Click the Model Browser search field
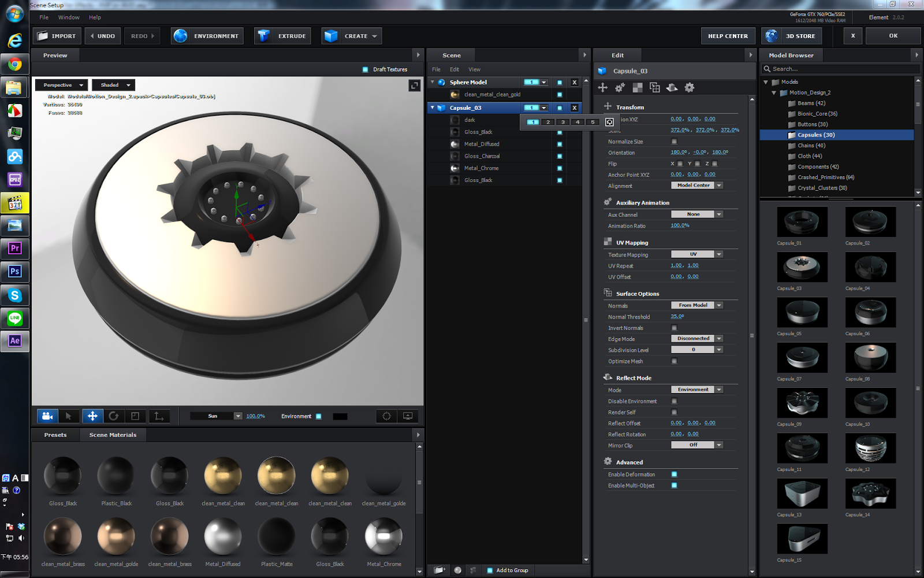Image resolution: width=924 pixels, height=578 pixels. (841, 69)
